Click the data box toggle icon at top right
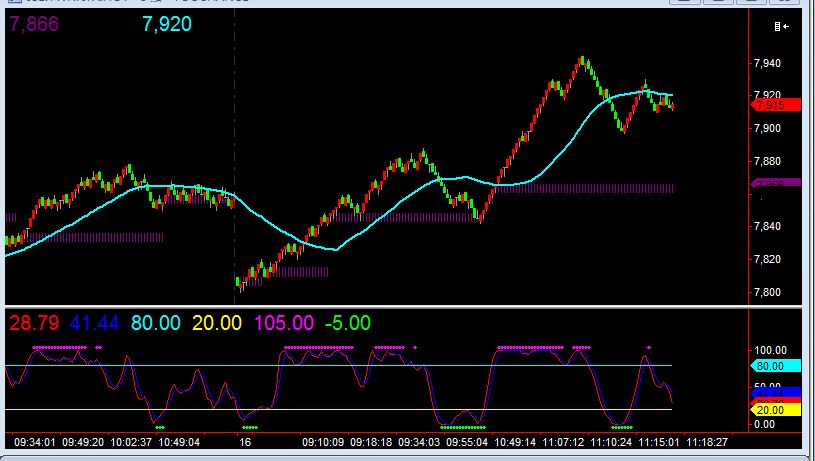This screenshot has width=815, height=461. point(781,27)
